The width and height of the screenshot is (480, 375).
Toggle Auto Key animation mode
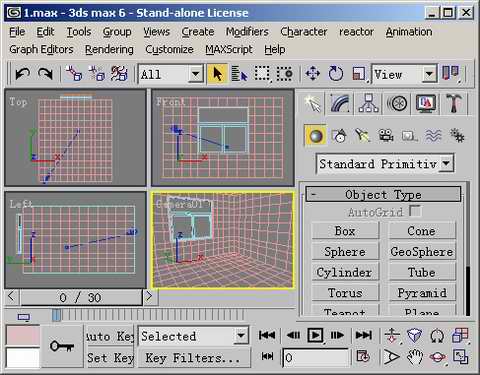click(110, 337)
